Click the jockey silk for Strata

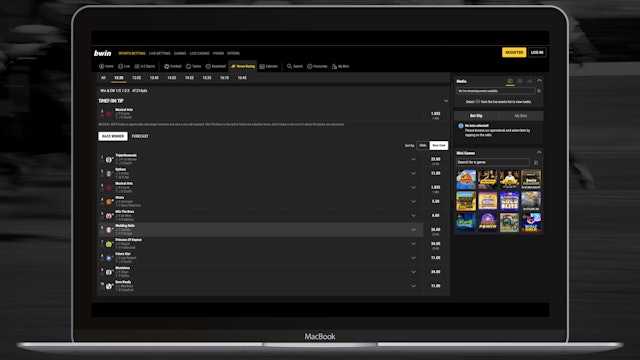tap(109, 202)
